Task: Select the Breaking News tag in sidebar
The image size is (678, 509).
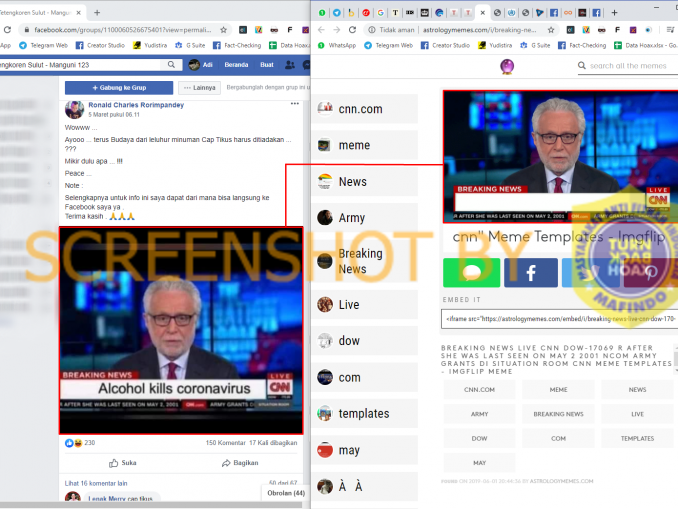Action: pos(365,261)
